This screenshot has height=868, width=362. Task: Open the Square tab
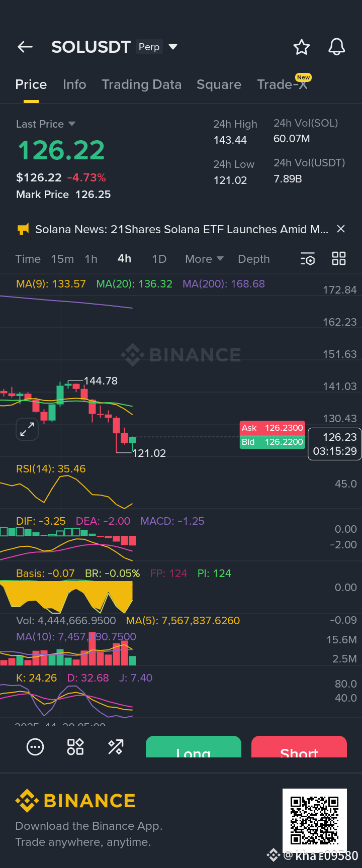pos(219,84)
